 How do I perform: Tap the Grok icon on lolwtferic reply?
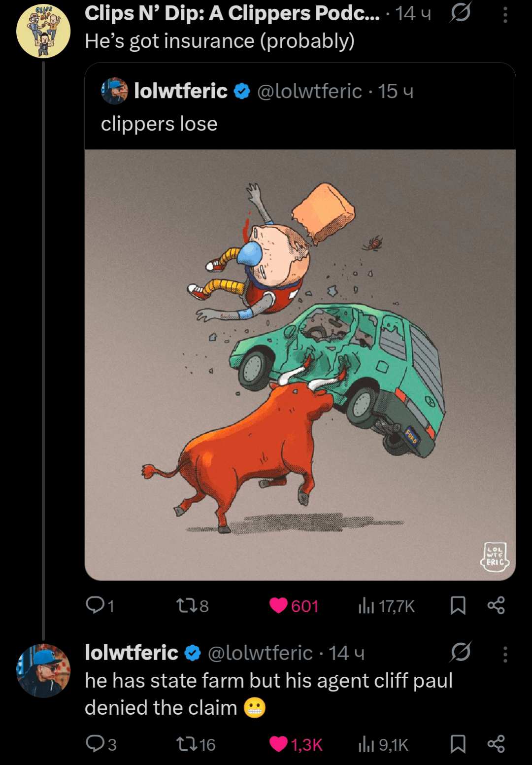coord(461,652)
